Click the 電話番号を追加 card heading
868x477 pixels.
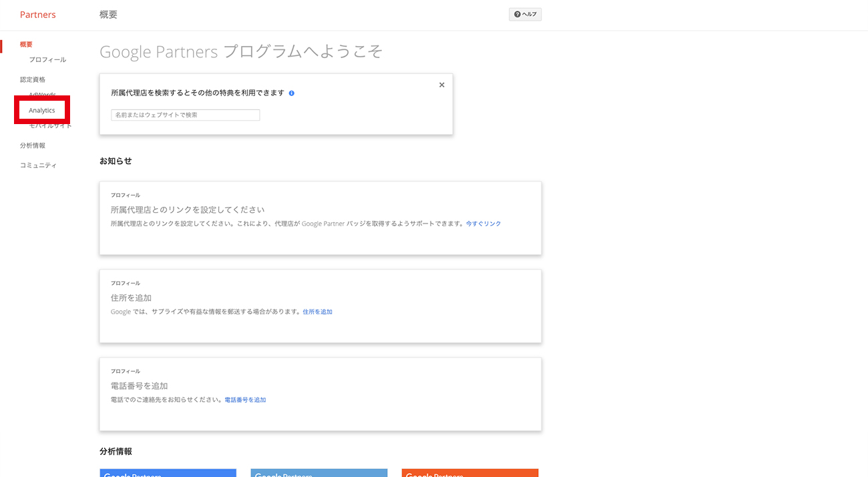(139, 386)
